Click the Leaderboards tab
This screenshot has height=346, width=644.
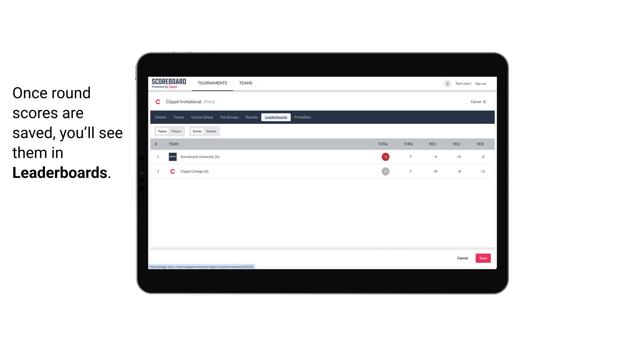tap(276, 117)
